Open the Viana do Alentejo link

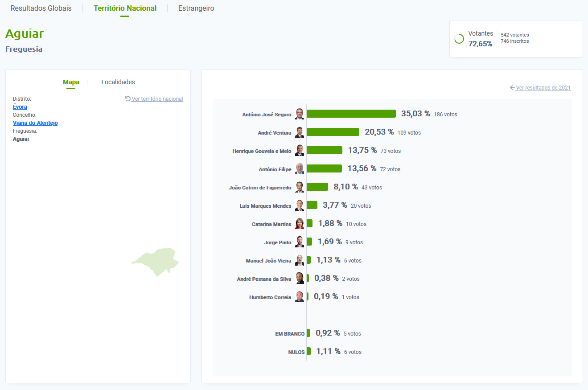35,123
